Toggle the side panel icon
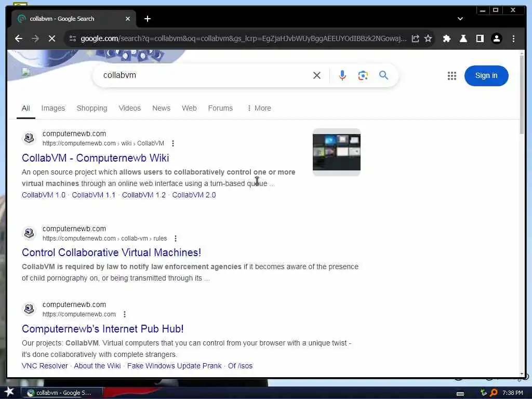Image resolution: width=532 pixels, height=399 pixels. [x=480, y=38]
